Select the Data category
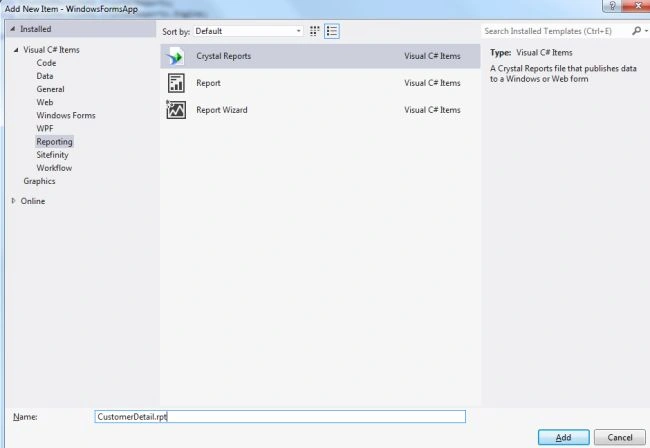 45,76
